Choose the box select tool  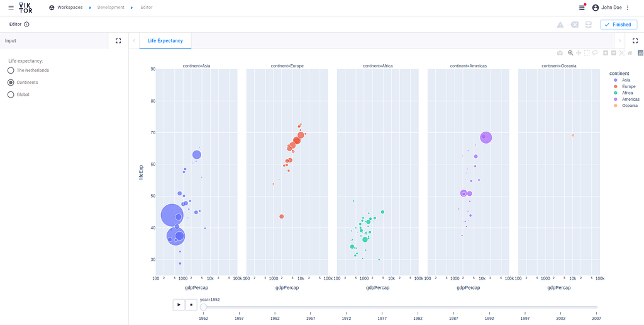coord(587,53)
